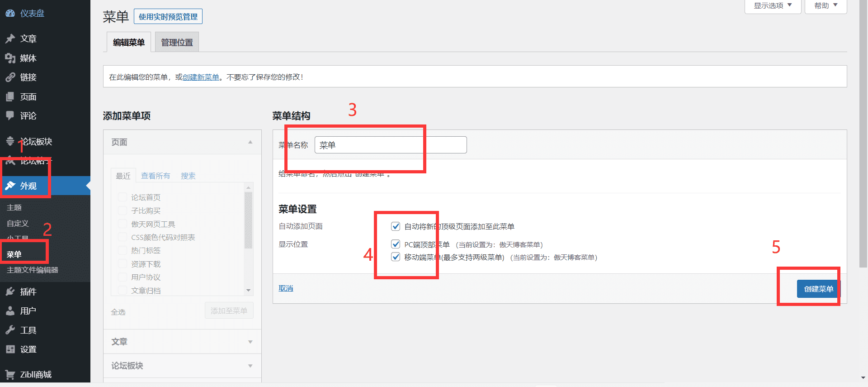
Task: Check the 子比购买 page checkbox
Action: click(122, 210)
